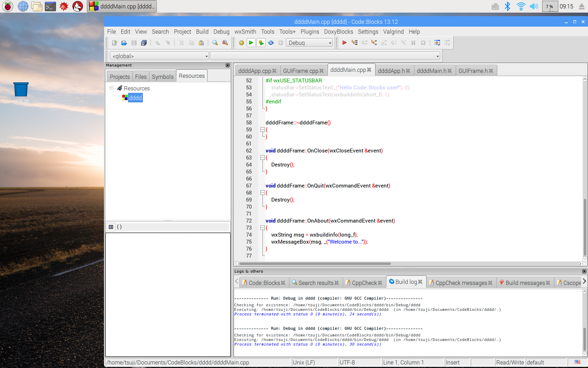The image size is (588, 368).
Task: Open the Code::Blocks log tab
Action: [x=264, y=283]
